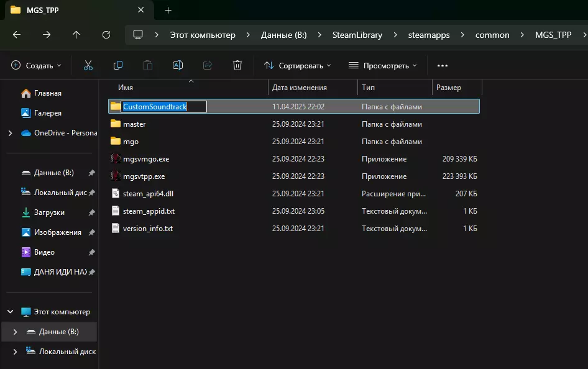The image size is (588, 369).
Task: Click the Copy icon in toolbar
Action: pyautogui.click(x=117, y=65)
